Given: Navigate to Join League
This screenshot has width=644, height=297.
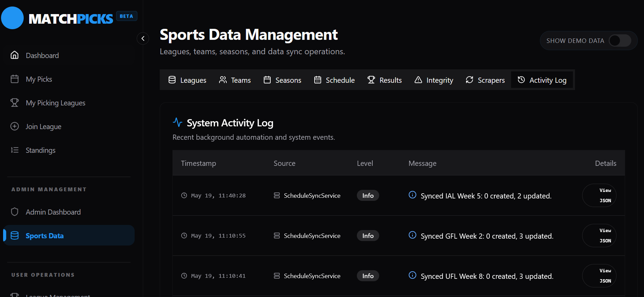Looking at the screenshot, I should tap(69, 126).
